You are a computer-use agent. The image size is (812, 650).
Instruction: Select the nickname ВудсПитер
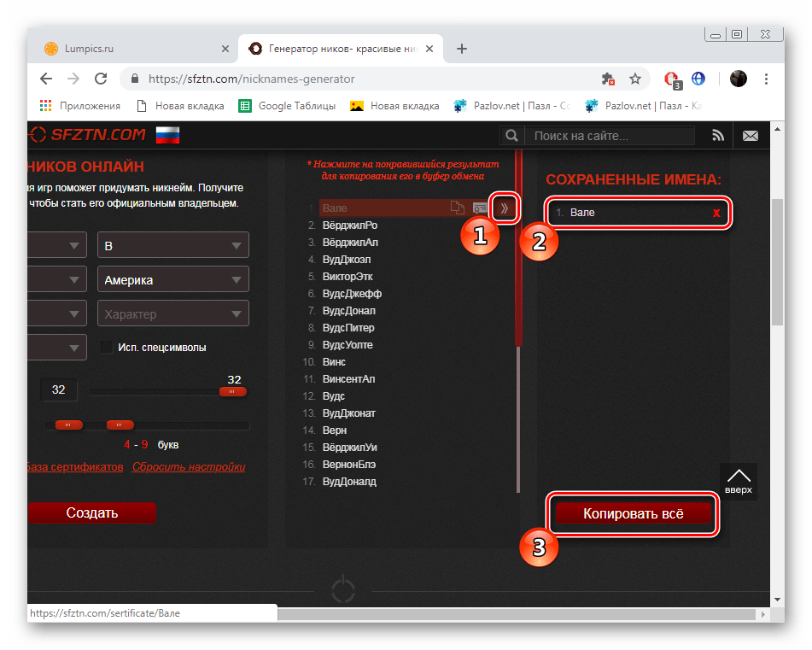tap(348, 328)
